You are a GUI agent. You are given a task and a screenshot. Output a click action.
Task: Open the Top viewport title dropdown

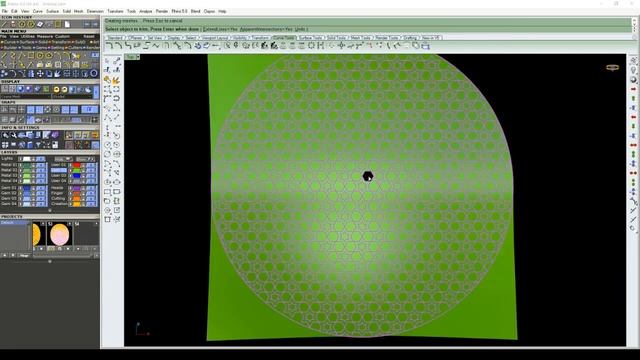pyautogui.click(x=138, y=57)
